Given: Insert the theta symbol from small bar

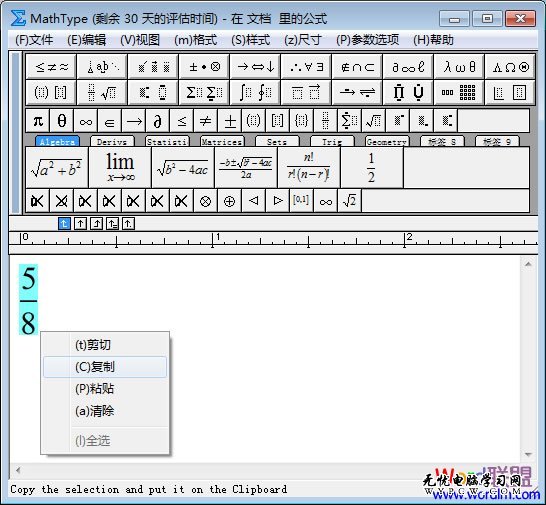Looking at the screenshot, I should point(62,121).
